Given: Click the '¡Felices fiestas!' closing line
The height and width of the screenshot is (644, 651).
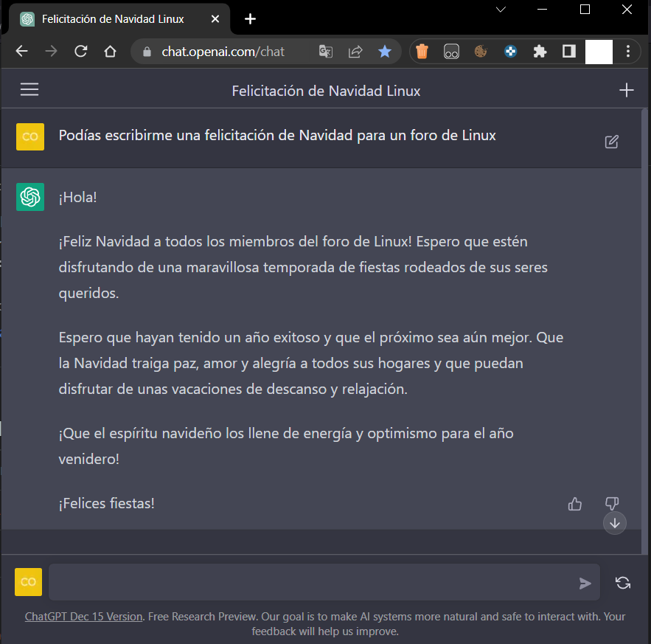Looking at the screenshot, I should [106, 503].
